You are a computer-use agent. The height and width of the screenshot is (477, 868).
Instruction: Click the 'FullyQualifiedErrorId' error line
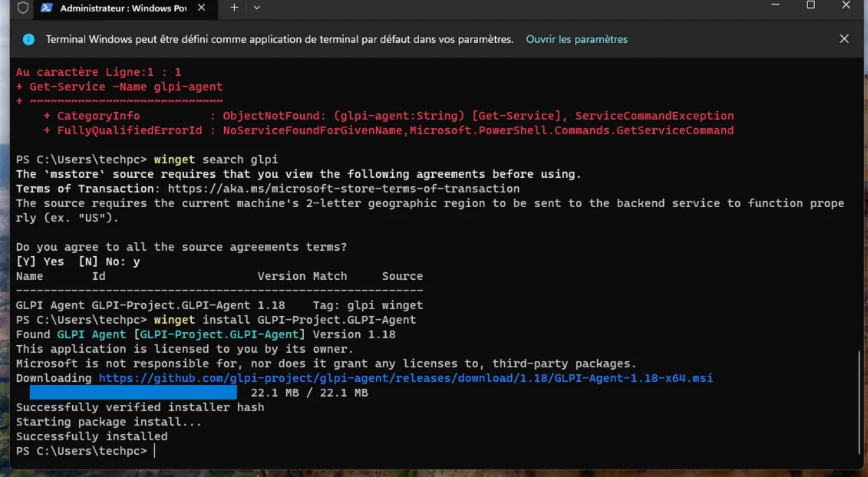388,130
